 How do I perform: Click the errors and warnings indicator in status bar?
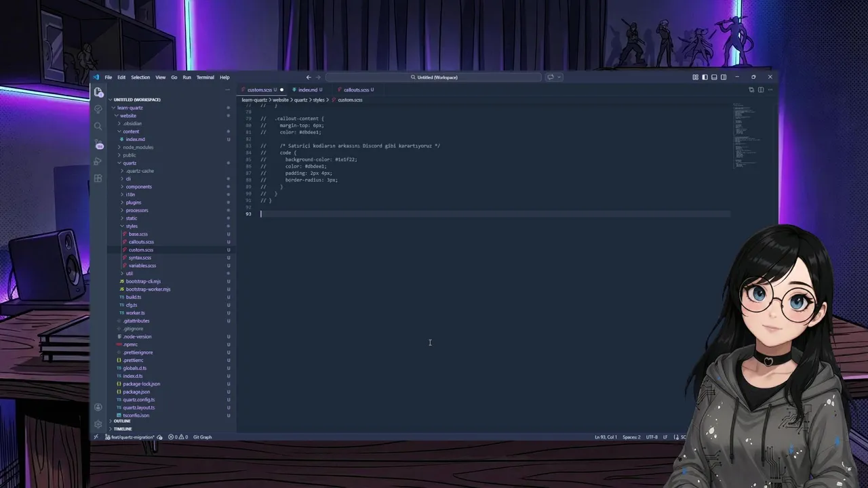click(x=180, y=437)
